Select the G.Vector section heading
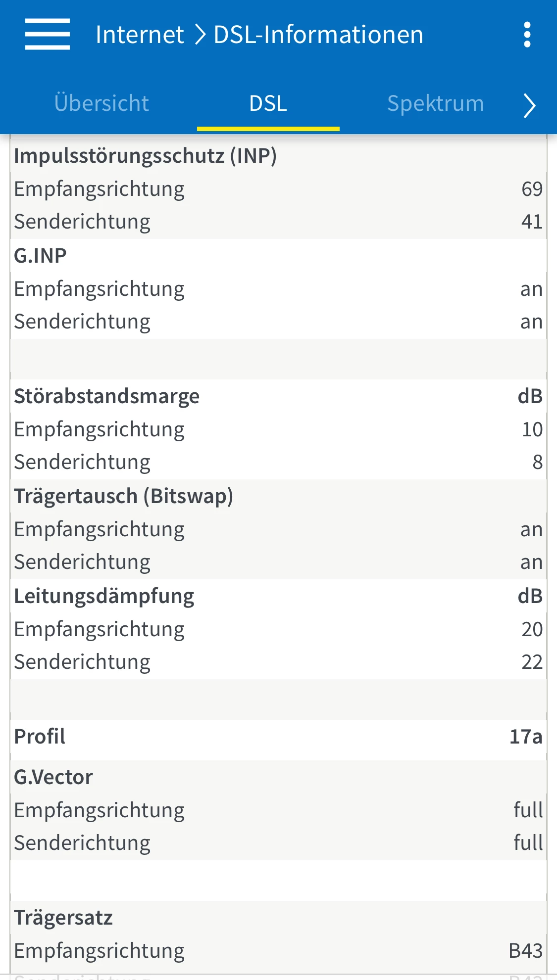The width and height of the screenshot is (557, 980). 53,777
